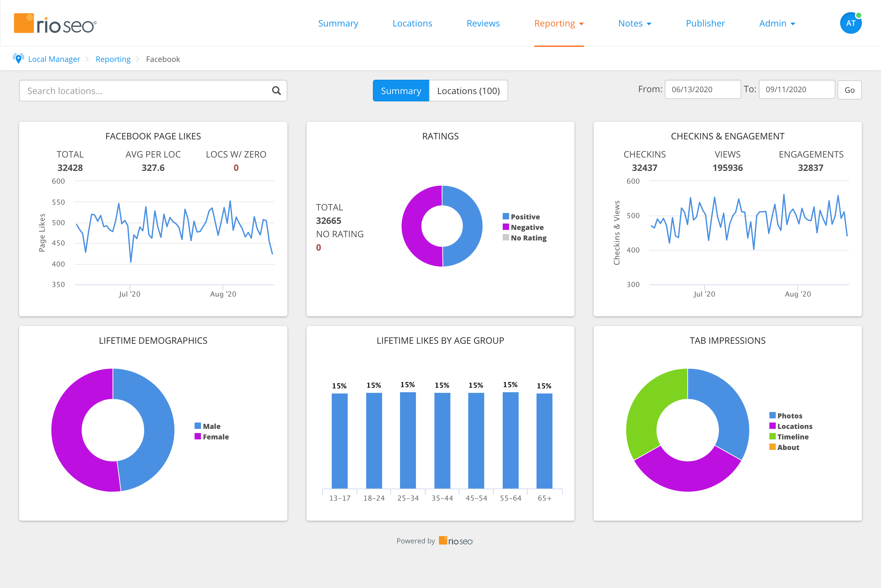Click the Positive legend marker on Ratings chart

pyautogui.click(x=506, y=216)
